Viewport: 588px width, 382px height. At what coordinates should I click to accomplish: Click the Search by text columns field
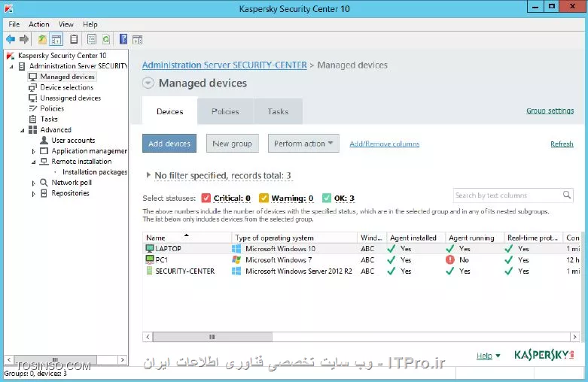point(513,195)
